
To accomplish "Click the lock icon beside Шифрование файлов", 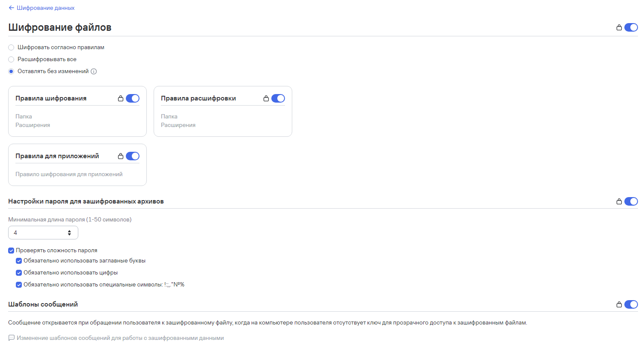I will tap(619, 27).
